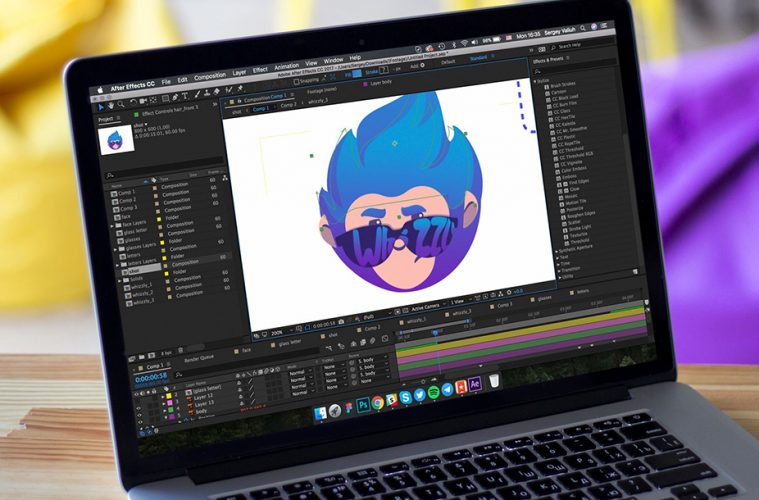Launch Chrome from the dock
The width and height of the screenshot is (759, 500).
click(378, 402)
